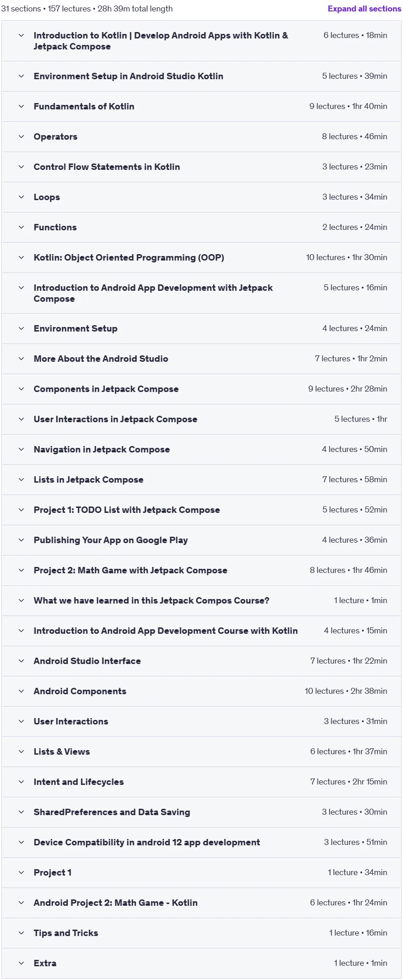Expand chevron for Android Components

[x=21, y=691]
